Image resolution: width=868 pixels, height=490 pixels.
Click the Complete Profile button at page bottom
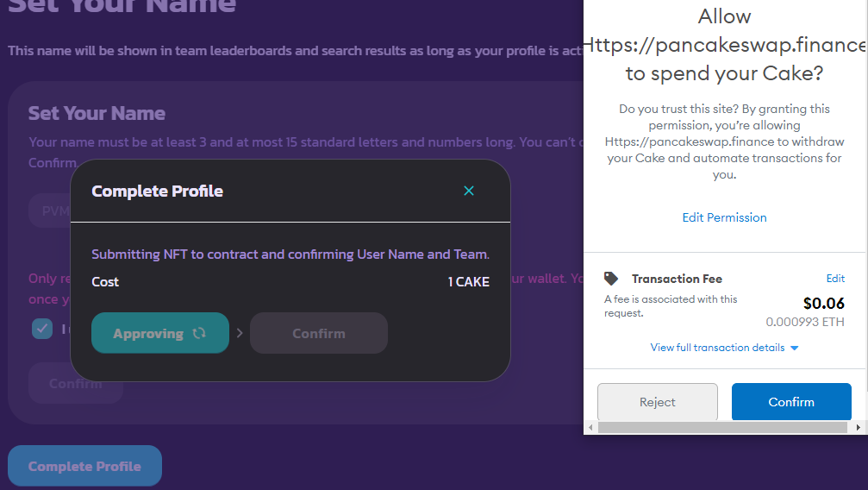coord(84,466)
